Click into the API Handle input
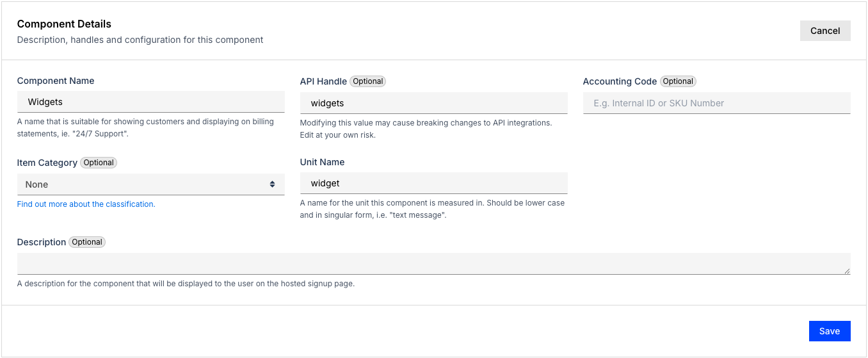 [x=433, y=103]
